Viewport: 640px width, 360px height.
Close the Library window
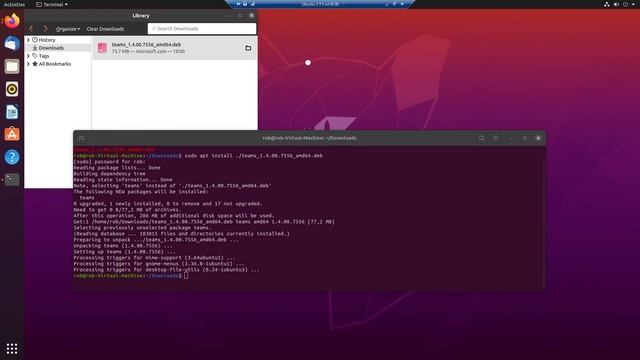tap(251, 16)
